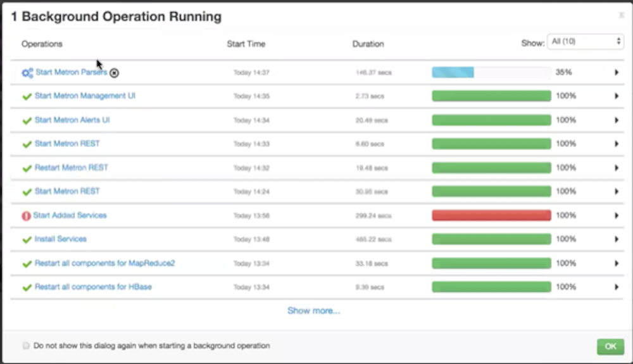Viewport: 633px width, 364px height.
Task: Click the '1 Background Operation Running' dialog title
Action: coord(116,16)
